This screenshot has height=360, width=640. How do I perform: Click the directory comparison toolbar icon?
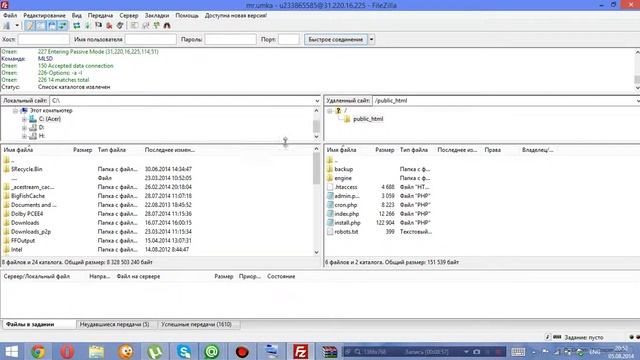(x=146, y=26)
